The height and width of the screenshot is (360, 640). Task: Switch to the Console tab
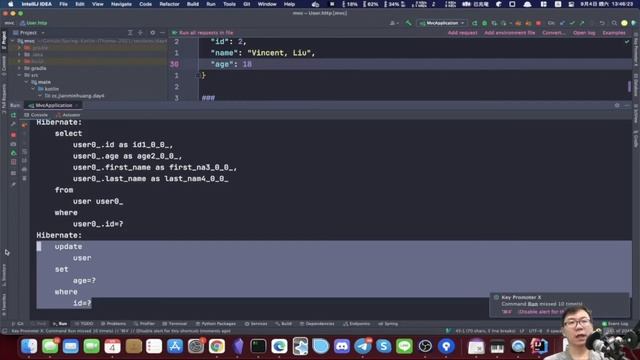coord(36,115)
